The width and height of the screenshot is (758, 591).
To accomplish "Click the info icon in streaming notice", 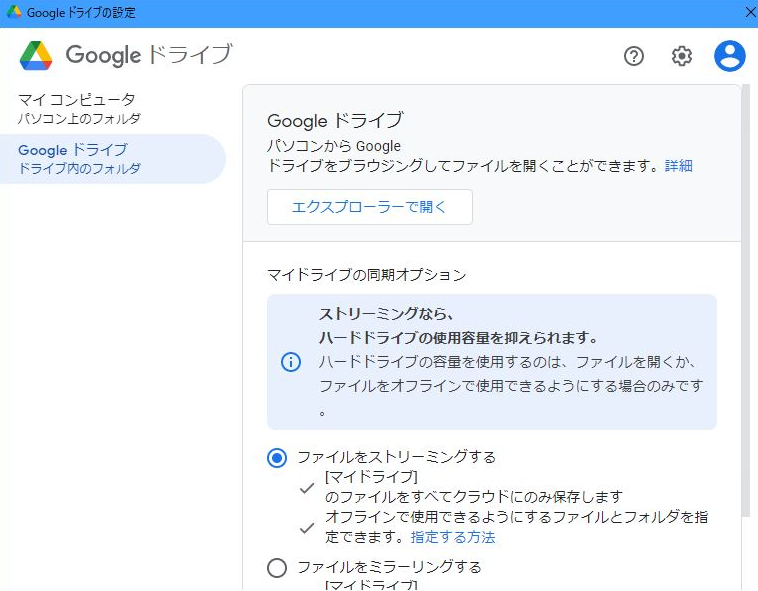I will click(290, 362).
